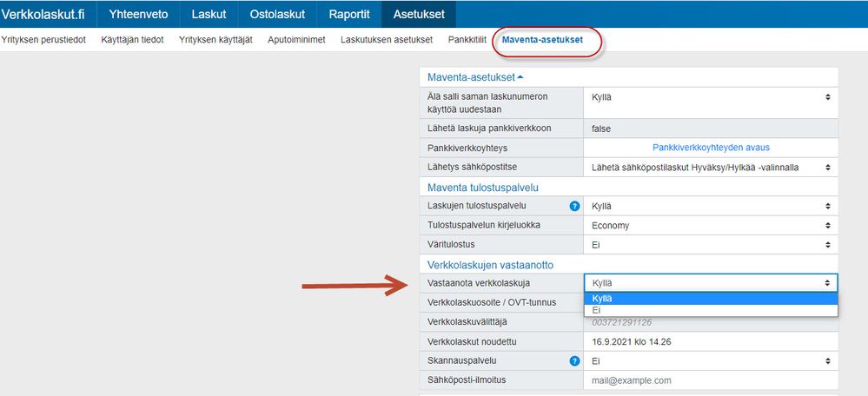Open the Yhteenveto tab
This screenshot has height=396, width=868.
click(x=138, y=14)
